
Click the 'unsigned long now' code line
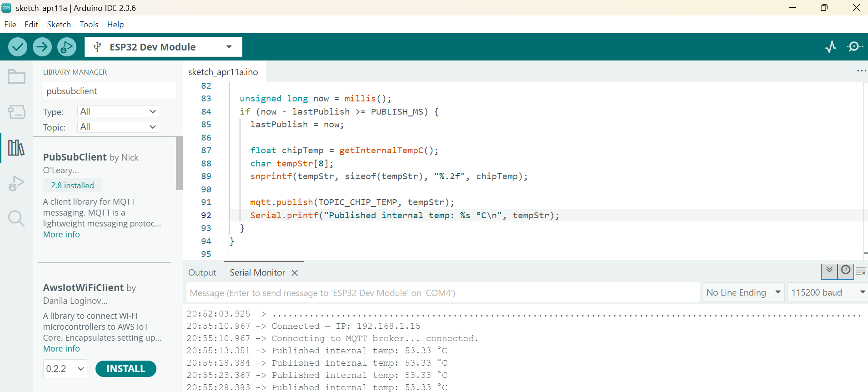click(x=315, y=99)
